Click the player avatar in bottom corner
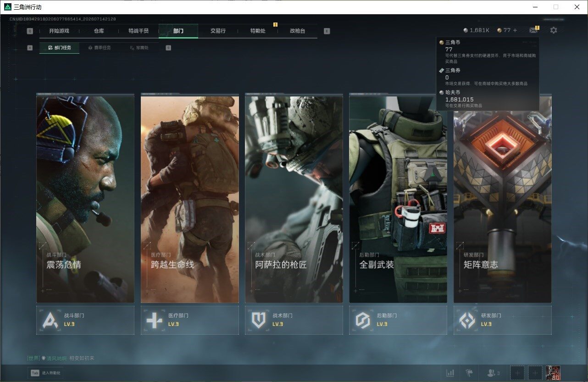Viewport: 588px width, 382px height. tap(554, 373)
